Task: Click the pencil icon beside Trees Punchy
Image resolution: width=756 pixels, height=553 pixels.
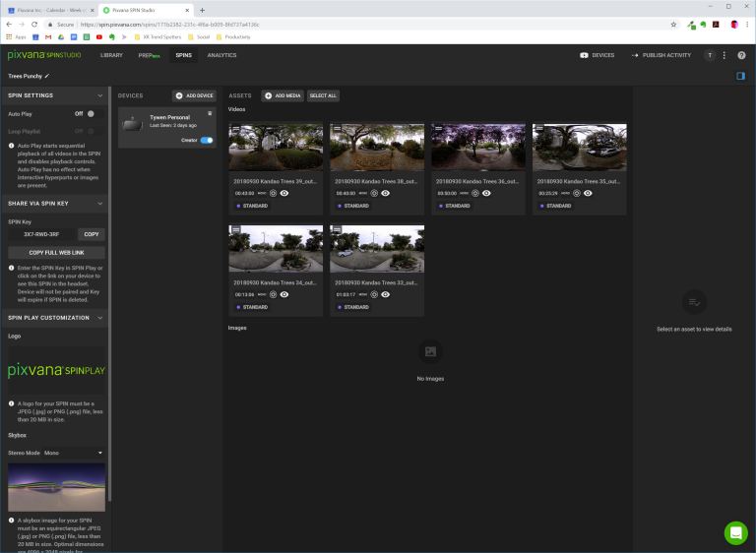Action: [x=47, y=76]
